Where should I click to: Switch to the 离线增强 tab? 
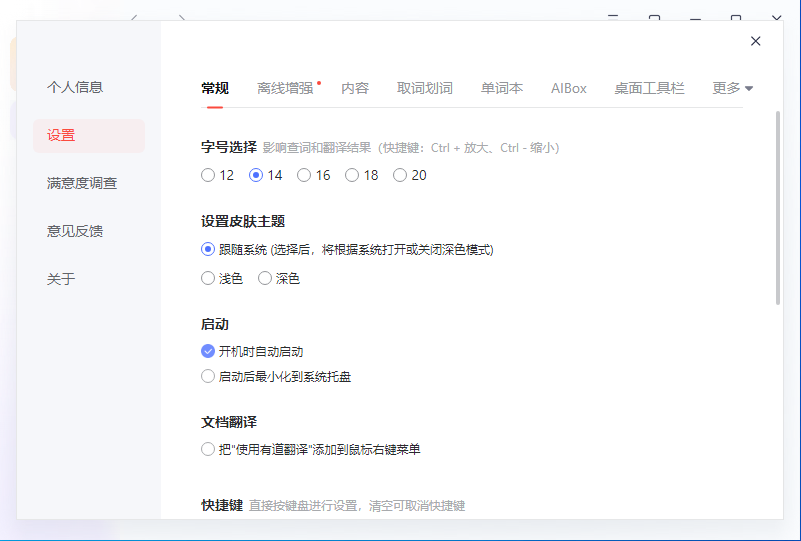point(285,88)
